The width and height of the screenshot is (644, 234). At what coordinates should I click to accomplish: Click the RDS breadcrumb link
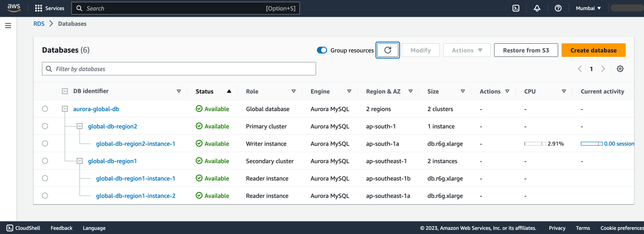39,24
